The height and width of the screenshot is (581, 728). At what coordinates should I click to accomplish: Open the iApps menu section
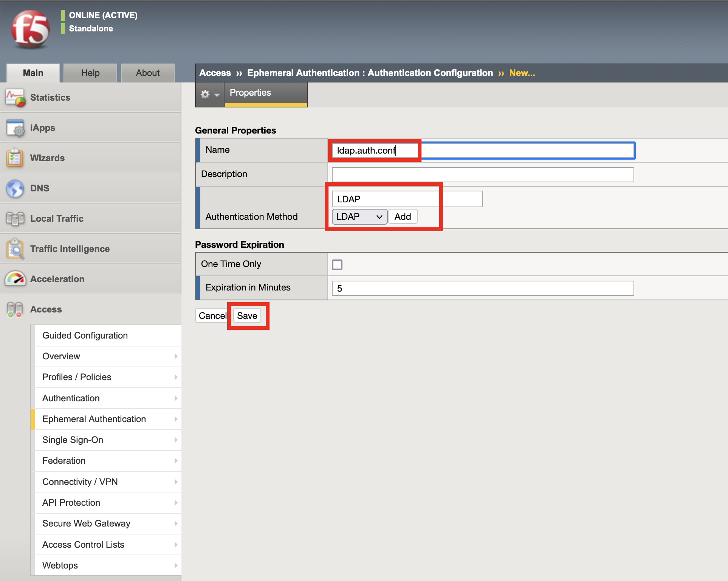pos(91,128)
